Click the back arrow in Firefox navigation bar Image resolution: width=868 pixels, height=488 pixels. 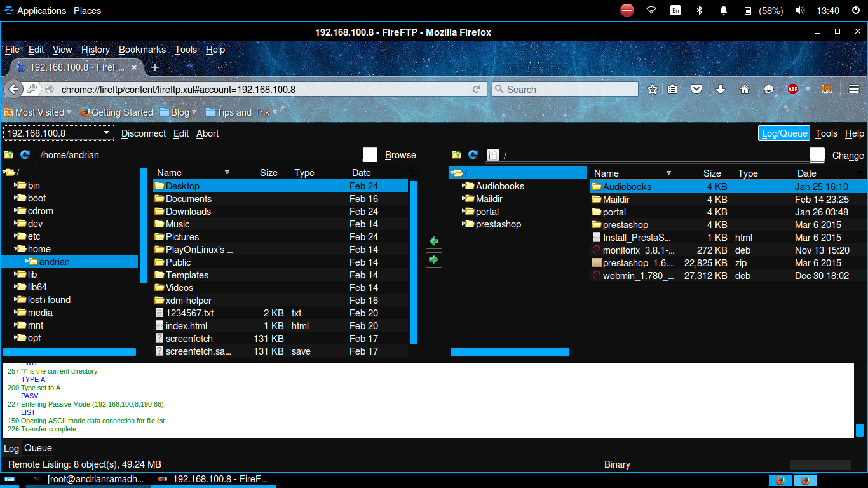click(13, 89)
